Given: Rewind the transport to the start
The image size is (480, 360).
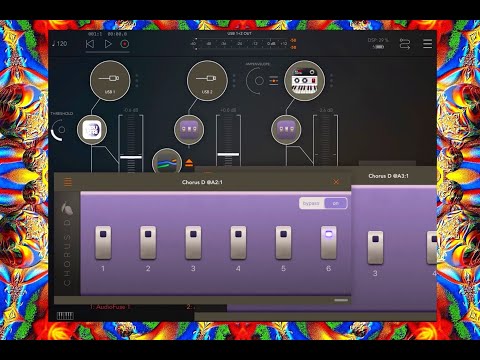Looking at the screenshot, I should point(90,44).
